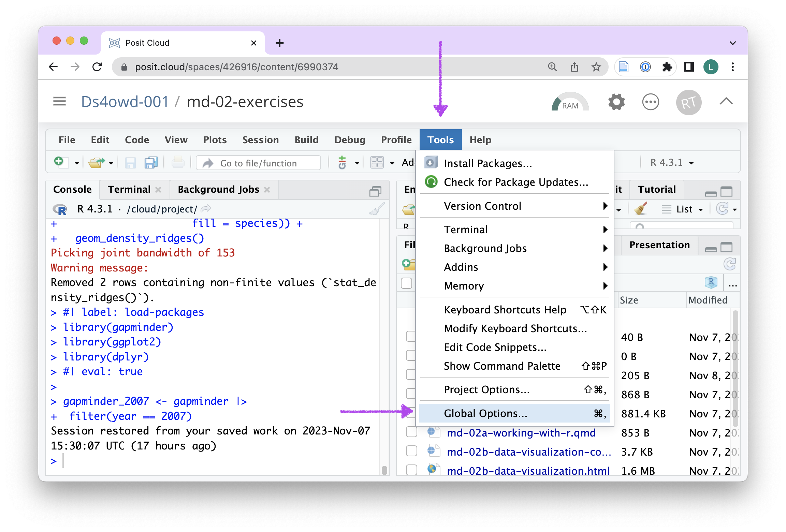Toggle the select-all files checkbox
Viewport: 786px width, 532px height.
[406, 283]
